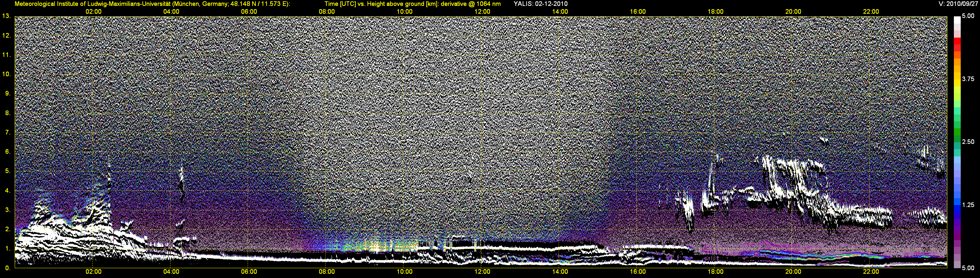Click the '1.25' color scale value

pyautogui.click(x=968, y=205)
